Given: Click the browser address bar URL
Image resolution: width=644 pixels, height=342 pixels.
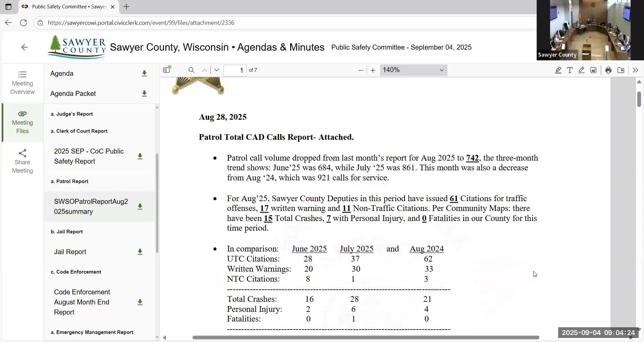Looking at the screenshot, I should coord(141,23).
